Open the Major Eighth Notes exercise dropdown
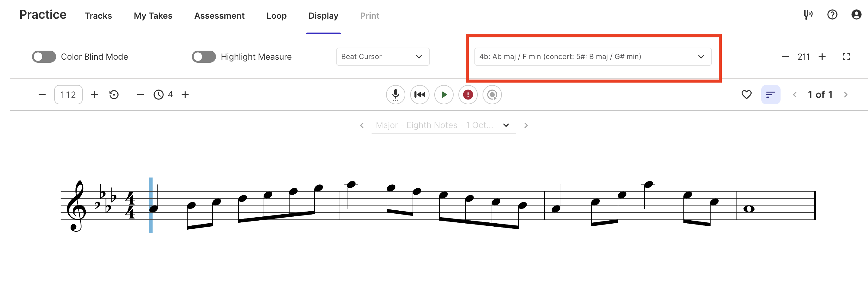The width and height of the screenshot is (868, 308). click(x=443, y=126)
